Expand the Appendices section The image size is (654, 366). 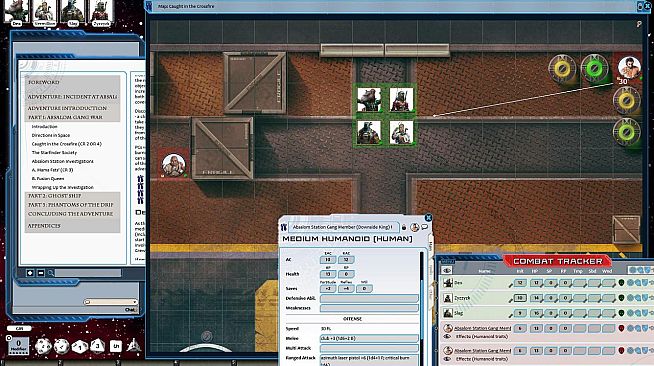(44, 226)
